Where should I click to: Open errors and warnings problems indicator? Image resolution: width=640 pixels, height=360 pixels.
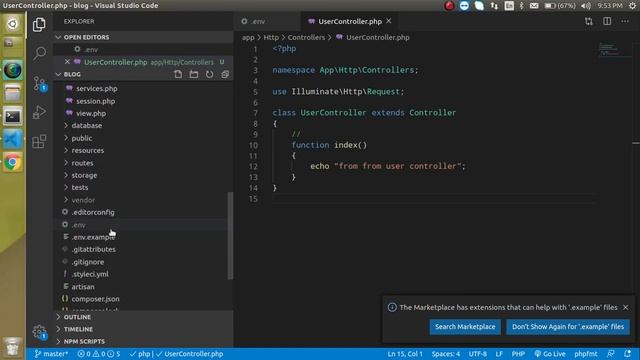click(x=98, y=354)
